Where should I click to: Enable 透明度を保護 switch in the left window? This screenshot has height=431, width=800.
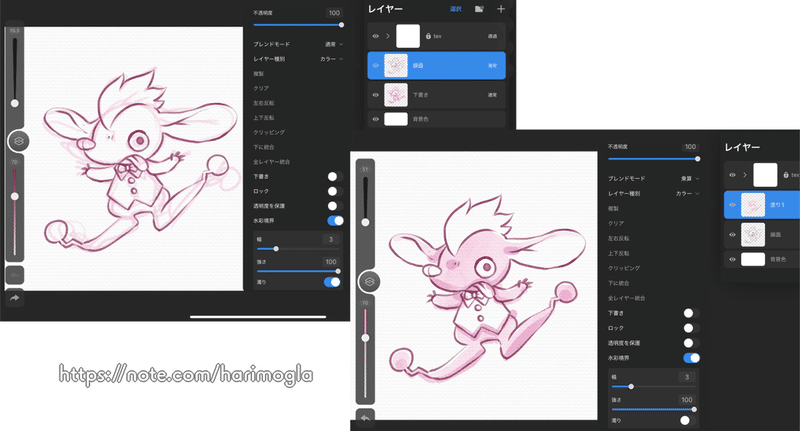point(335,206)
